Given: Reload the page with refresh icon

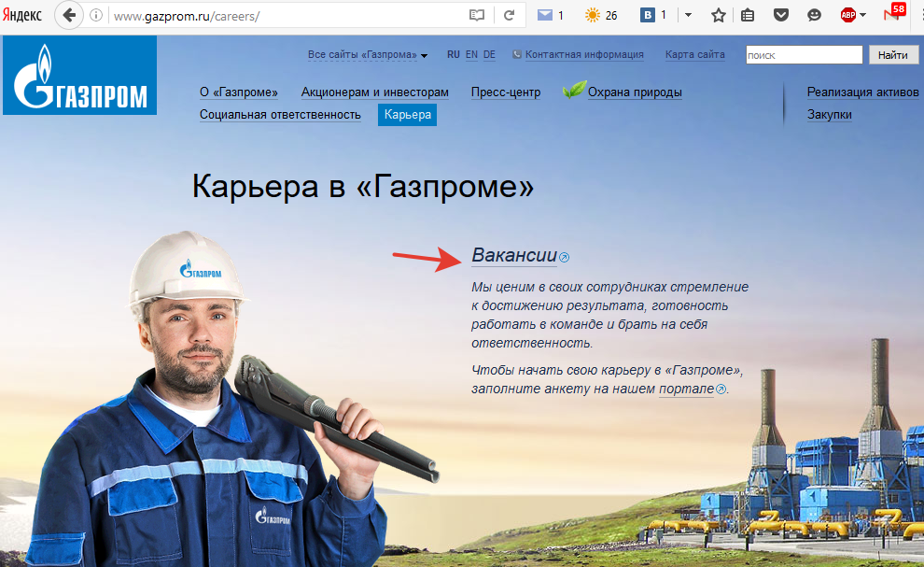Looking at the screenshot, I should [510, 16].
